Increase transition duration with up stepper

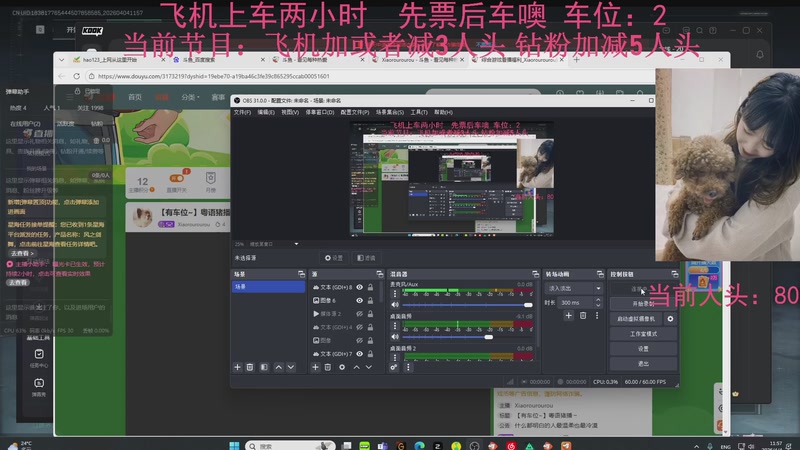[x=598, y=301]
